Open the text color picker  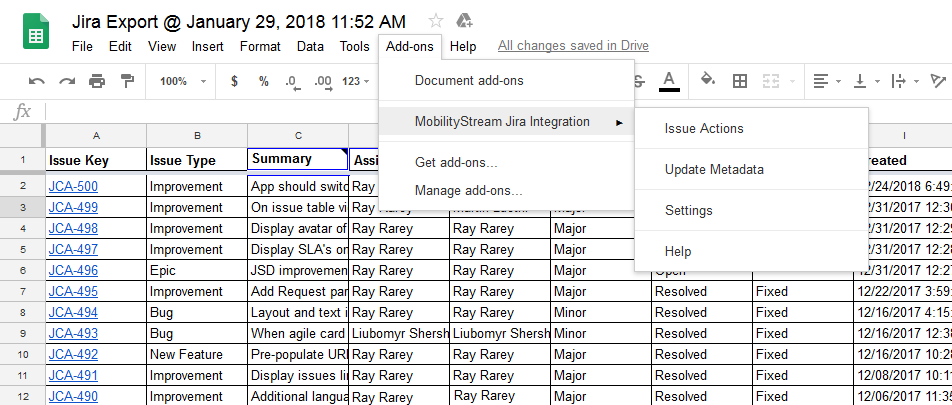pyautogui.click(x=669, y=81)
